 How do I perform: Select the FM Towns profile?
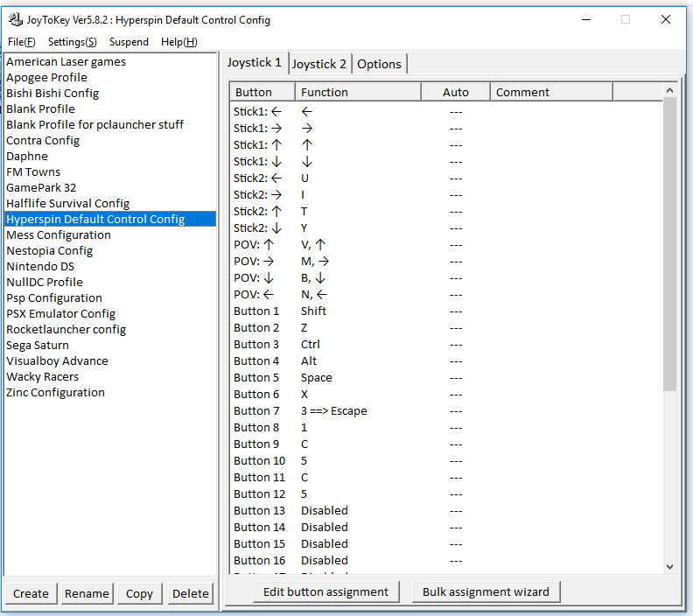(110, 171)
